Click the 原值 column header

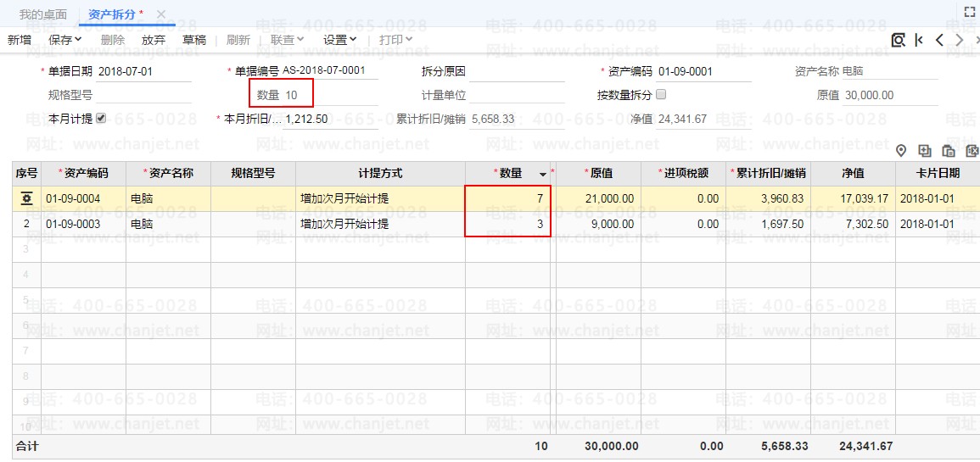[x=598, y=173]
